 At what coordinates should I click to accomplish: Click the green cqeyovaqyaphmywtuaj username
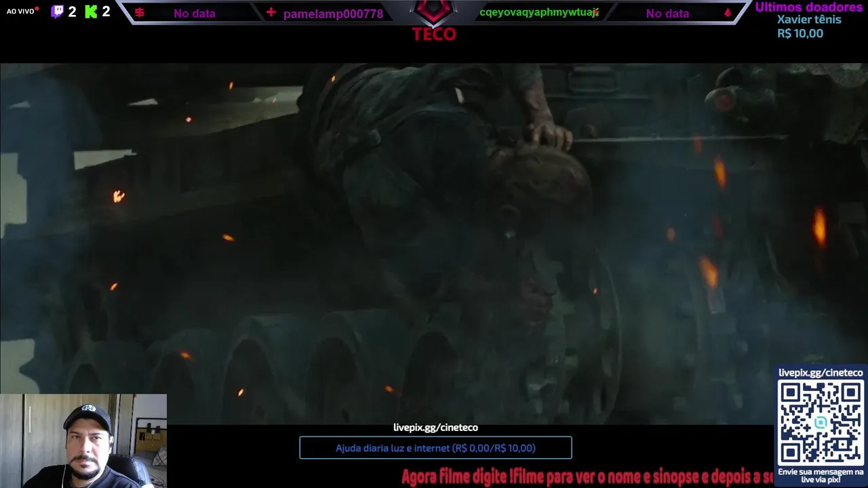(539, 13)
